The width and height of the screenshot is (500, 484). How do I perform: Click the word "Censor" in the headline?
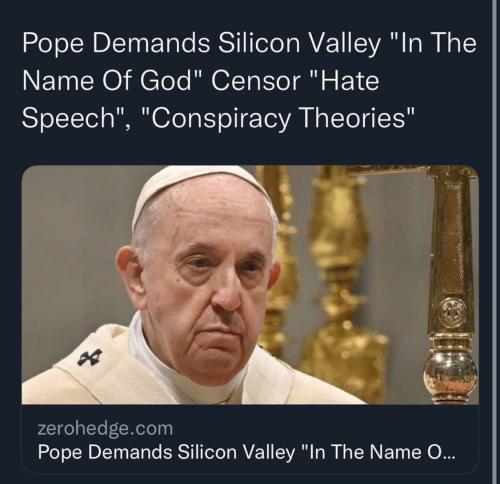pyautogui.click(x=256, y=82)
